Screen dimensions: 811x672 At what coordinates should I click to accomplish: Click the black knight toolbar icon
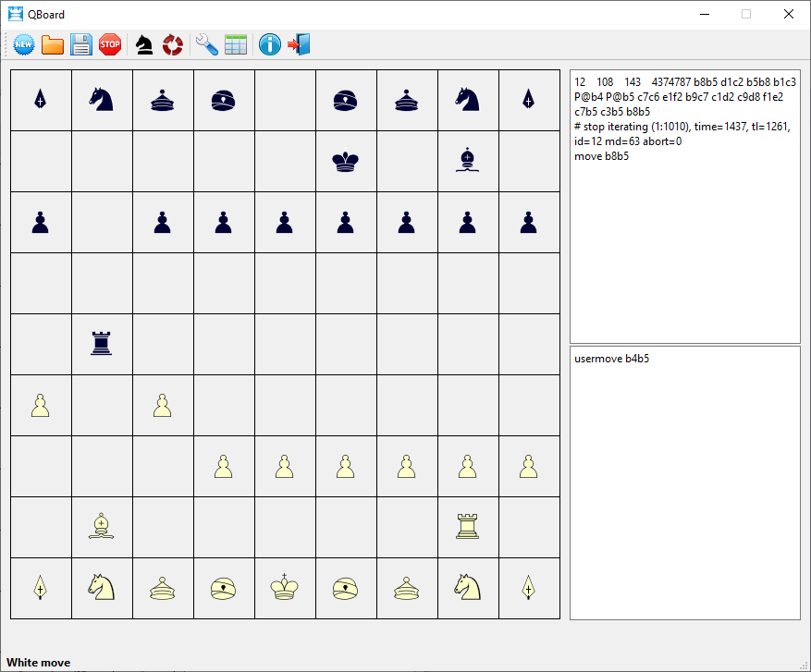pos(143,44)
